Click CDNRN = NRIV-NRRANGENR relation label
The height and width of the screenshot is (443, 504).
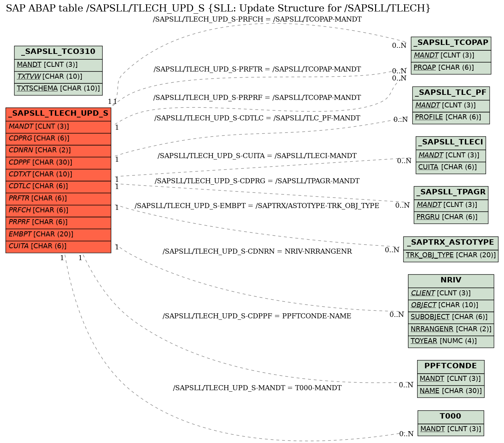point(257,252)
